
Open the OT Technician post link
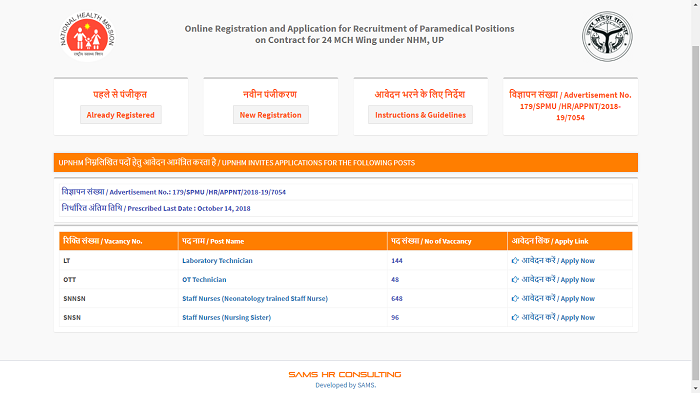pyautogui.click(x=204, y=280)
